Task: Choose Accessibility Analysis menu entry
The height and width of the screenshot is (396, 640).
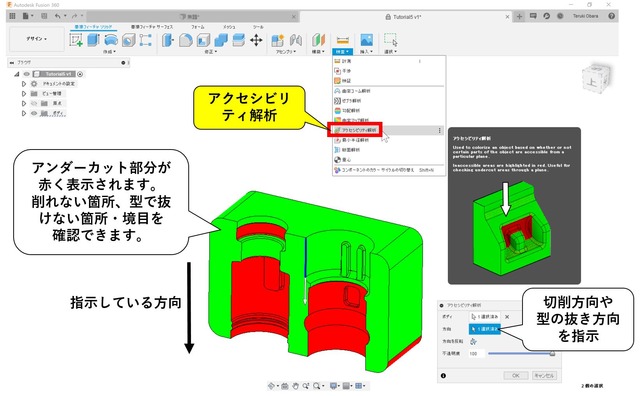Action: 389,130
